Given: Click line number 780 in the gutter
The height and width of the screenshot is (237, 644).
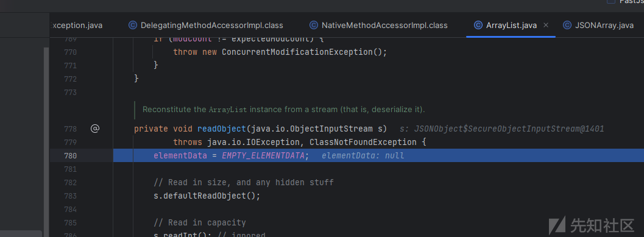Looking at the screenshot, I should 71,156.
